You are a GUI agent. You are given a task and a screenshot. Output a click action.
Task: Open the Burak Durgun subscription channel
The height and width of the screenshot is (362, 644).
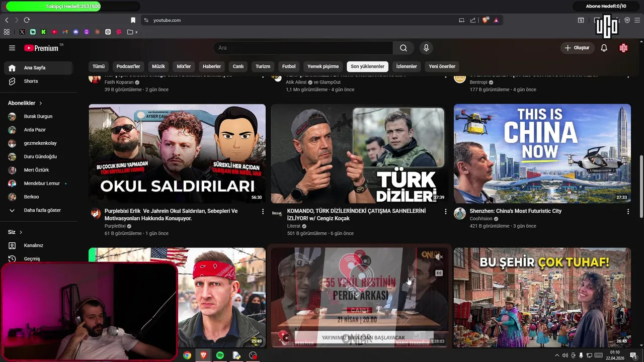pyautogui.click(x=39, y=116)
